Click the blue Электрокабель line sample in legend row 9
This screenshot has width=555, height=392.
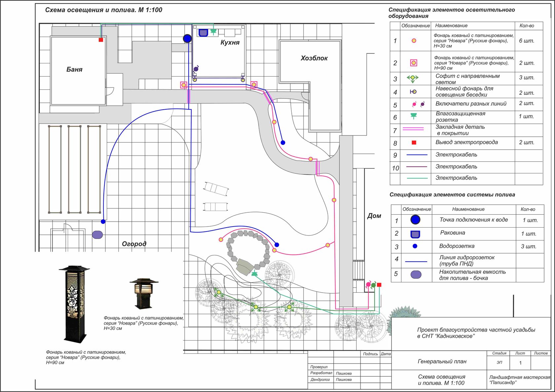click(x=417, y=155)
